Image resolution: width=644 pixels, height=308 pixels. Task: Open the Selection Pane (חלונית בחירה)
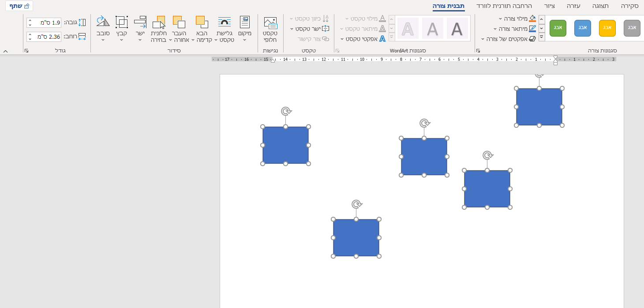(x=158, y=29)
